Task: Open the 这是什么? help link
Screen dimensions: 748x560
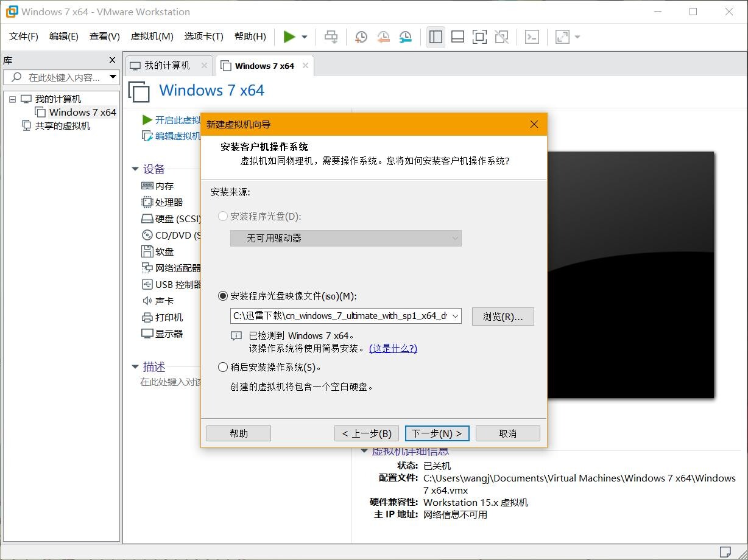Action: 393,348
